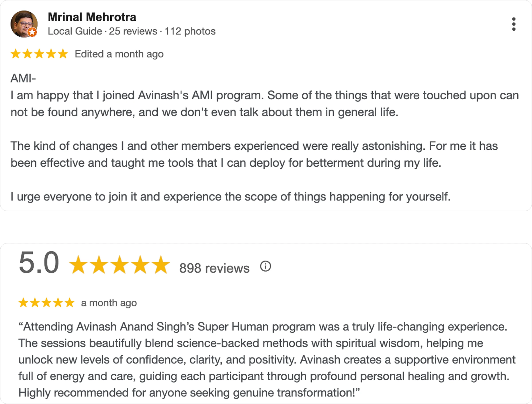Viewport: 532px width, 404px height.
Task: Click the info icon beside 898 reviews
Action: coord(266,266)
